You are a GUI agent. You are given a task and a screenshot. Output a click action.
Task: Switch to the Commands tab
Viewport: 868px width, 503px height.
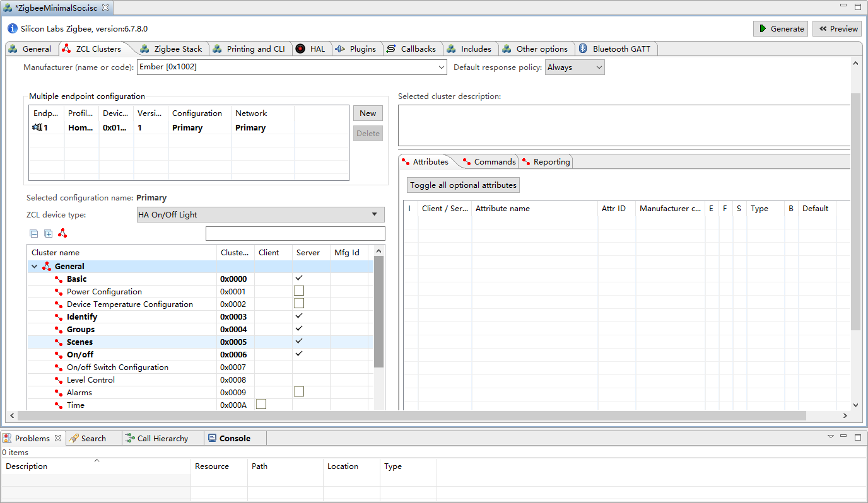pos(489,162)
